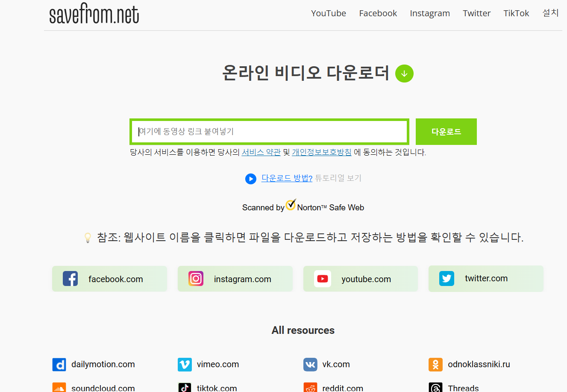Open the 서비스 약관 link

coord(261,152)
